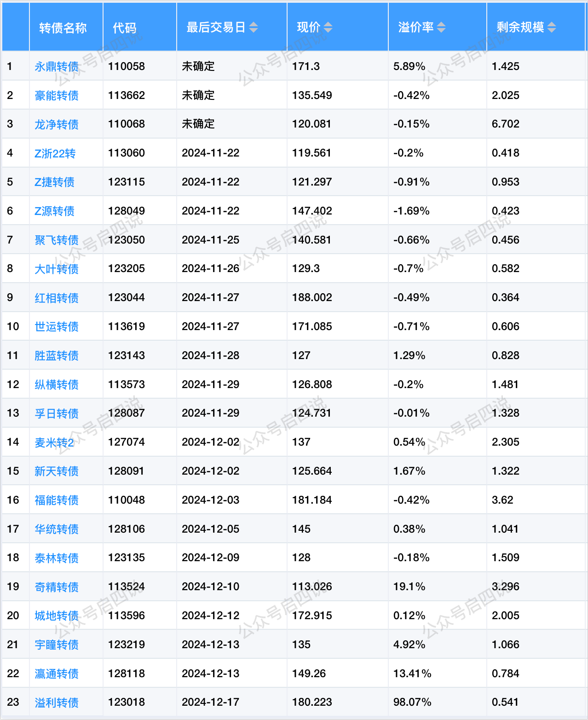Screen dimensions: 588x720
Task: Click the 胜蓝转债 name link
Action: tap(57, 356)
